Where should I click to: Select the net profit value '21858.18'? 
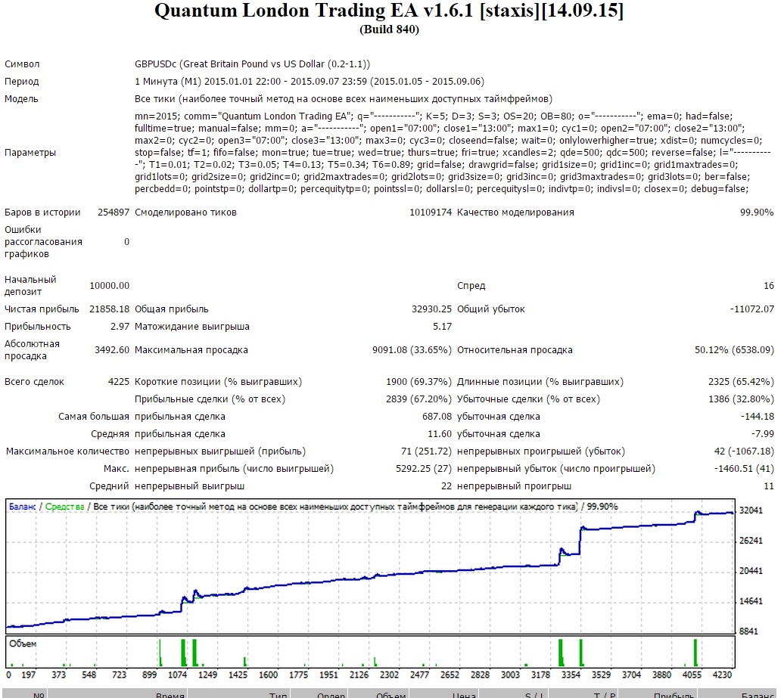point(110,309)
